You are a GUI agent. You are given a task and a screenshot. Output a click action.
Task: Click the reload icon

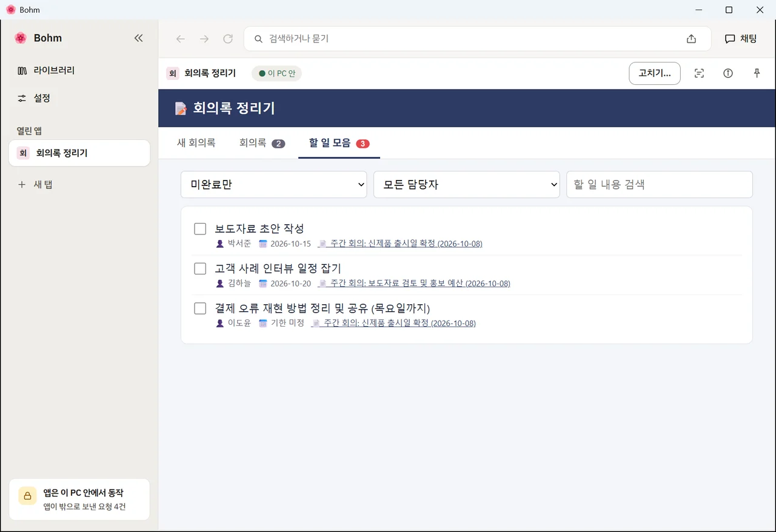point(228,39)
